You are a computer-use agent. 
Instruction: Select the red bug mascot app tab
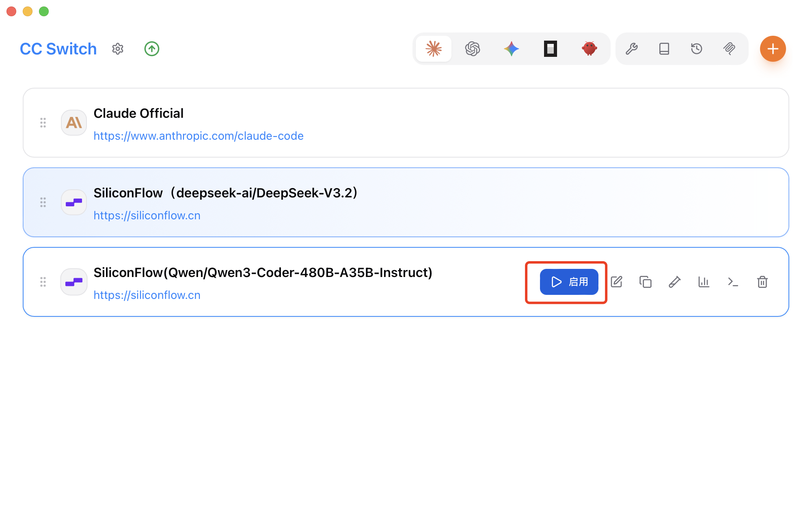[x=589, y=48]
